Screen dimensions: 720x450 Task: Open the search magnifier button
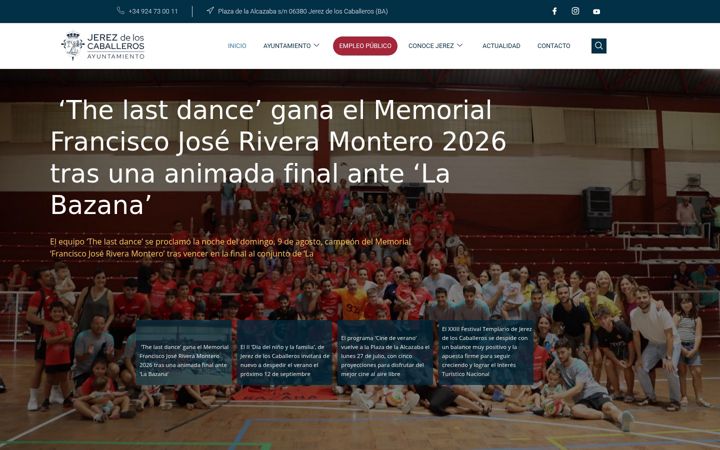click(x=599, y=46)
